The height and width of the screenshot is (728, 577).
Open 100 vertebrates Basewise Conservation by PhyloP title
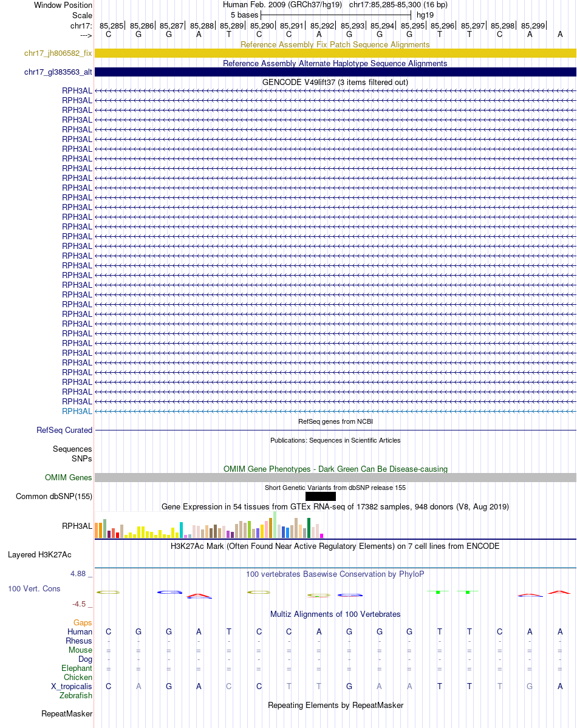coord(335,574)
